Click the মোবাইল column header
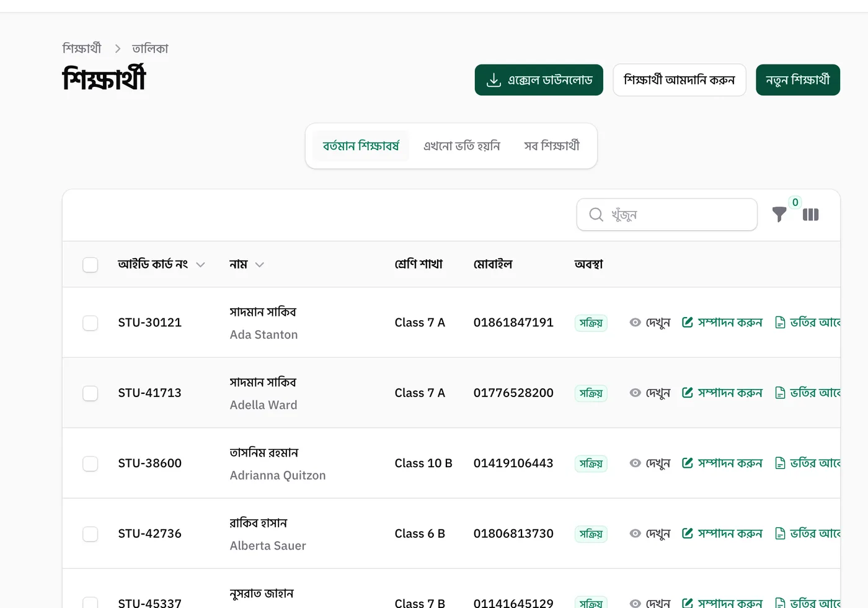The image size is (868, 608). click(x=493, y=264)
